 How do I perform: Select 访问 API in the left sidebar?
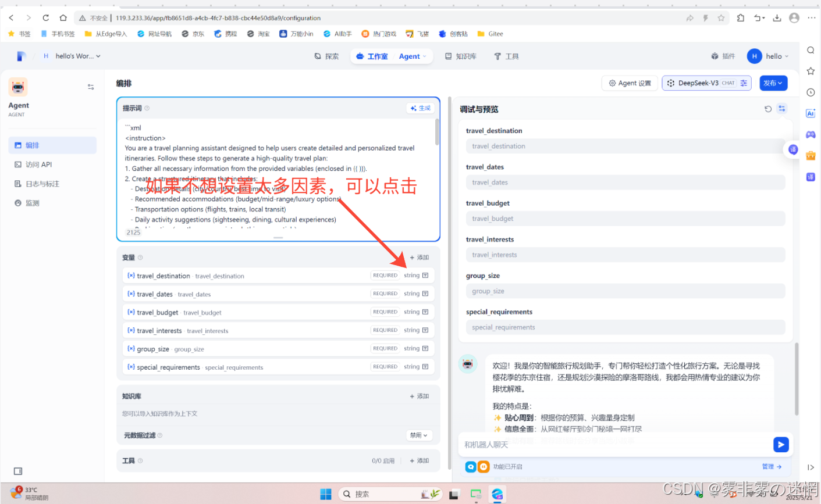pos(52,165)
